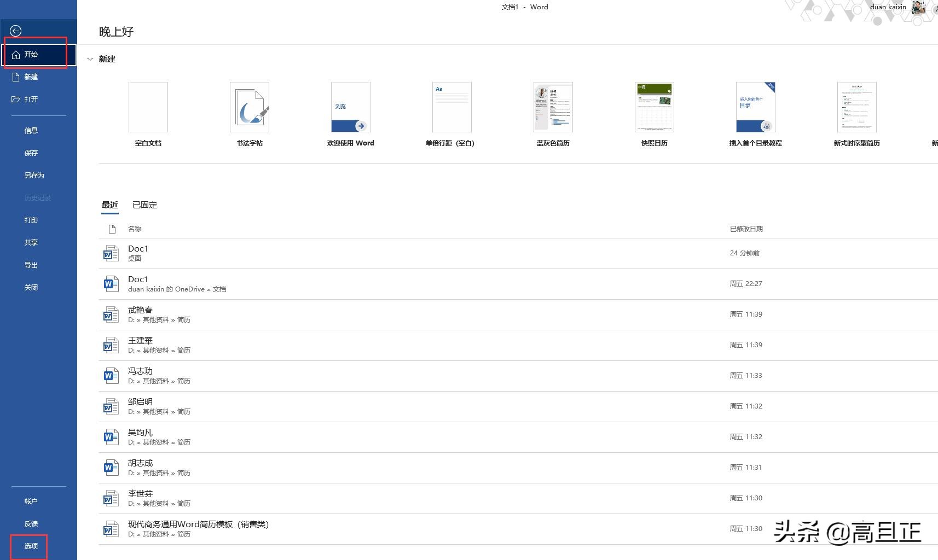Click the 周五 22:27 modified date

(x=746, y=284)
